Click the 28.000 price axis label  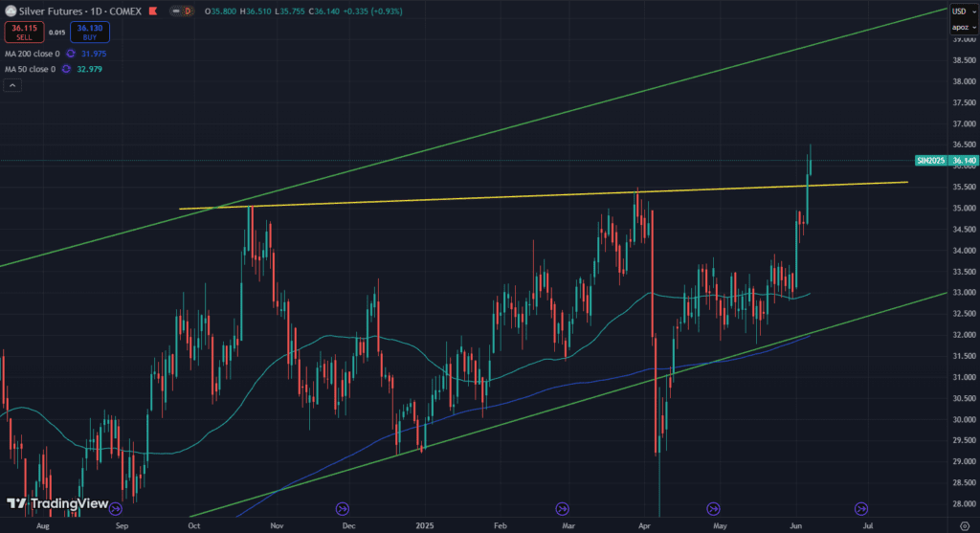pos(965,504)
